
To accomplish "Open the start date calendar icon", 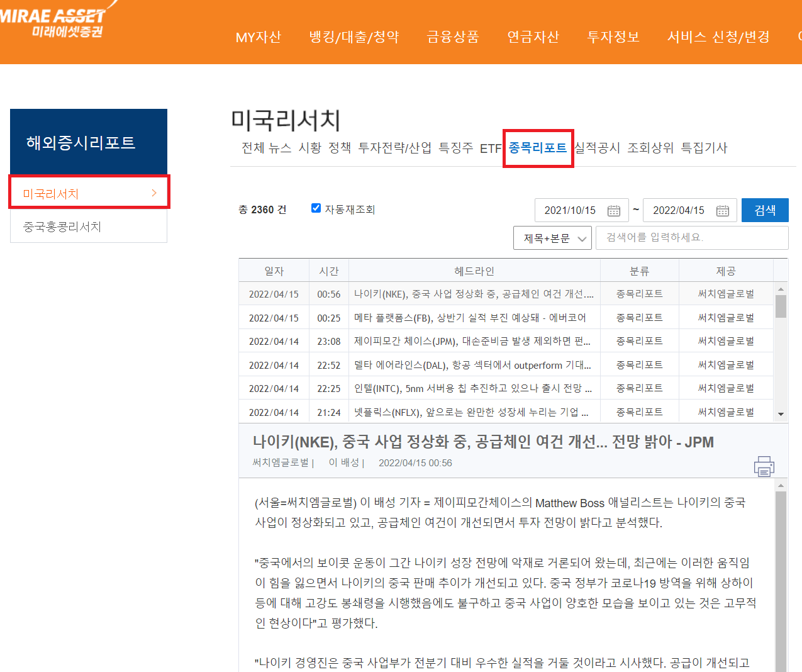I will [x=614, y=211].
